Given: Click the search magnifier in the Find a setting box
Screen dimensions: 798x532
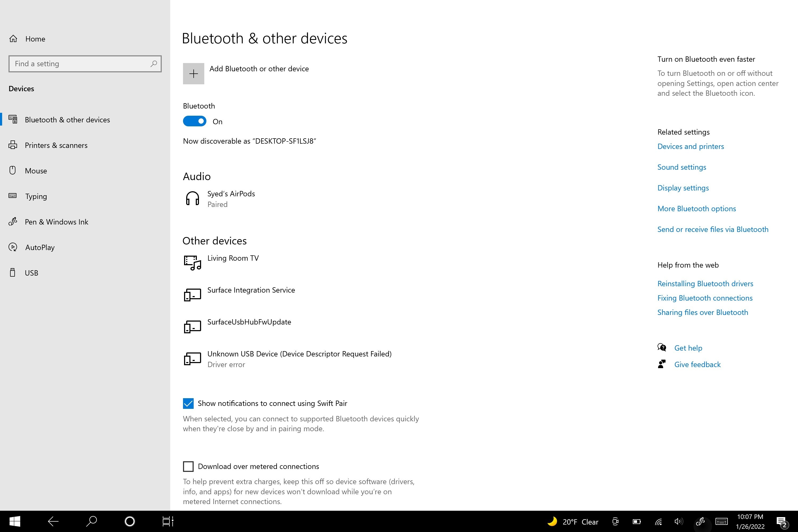Looking at the screenshot, I should pyautogui.click(x=154, y=64).
